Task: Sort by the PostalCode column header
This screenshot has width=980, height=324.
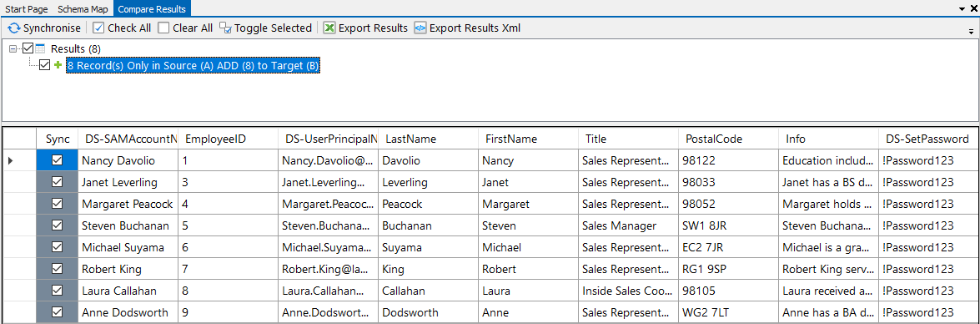Action: point(728,139)
